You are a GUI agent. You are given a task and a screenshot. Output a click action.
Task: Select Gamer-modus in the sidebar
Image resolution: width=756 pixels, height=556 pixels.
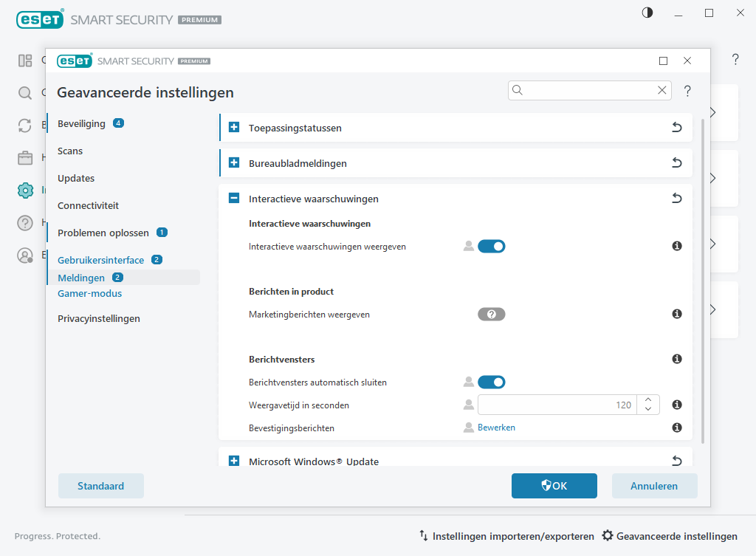click(x=89, y=293)
